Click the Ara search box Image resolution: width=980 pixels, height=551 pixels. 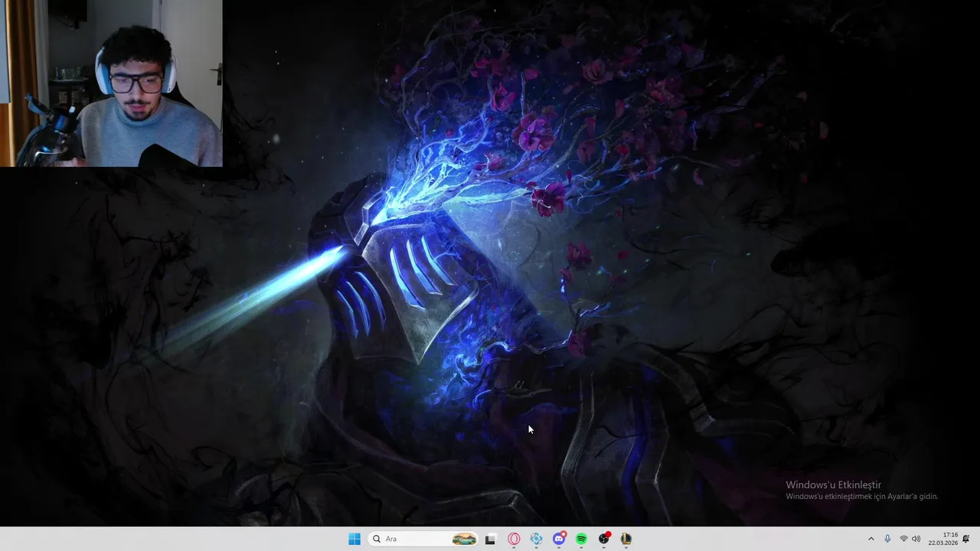tap(423, 539)
